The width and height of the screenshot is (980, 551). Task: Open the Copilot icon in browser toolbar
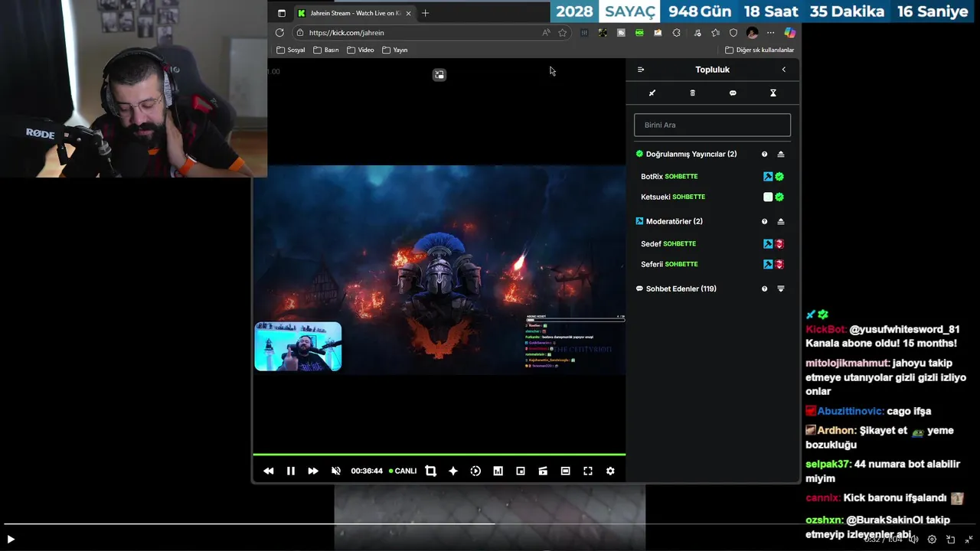pyautogui.click(x=789, y=33)
